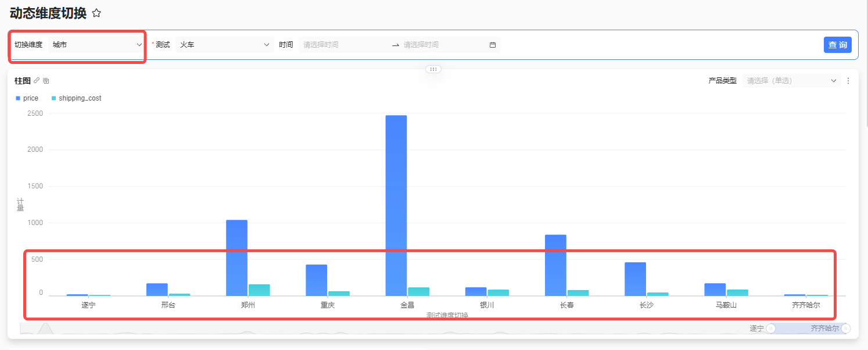Viewport: 868px width, 350px height.
Task: Expand the 产品类型 single-select dropdown
Action: 791,81
